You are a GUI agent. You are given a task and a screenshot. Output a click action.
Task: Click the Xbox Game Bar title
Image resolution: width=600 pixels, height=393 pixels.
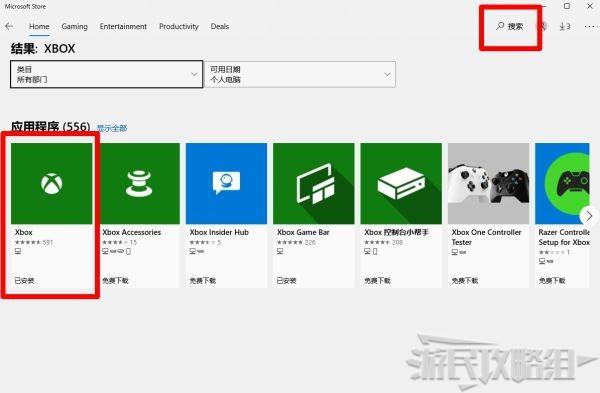point(303,232)
